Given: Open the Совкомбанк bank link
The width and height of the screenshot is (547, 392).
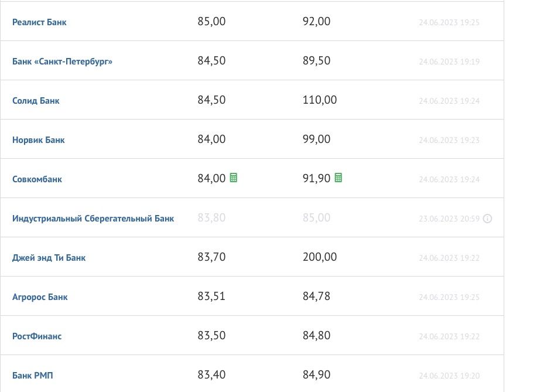Looking at the screenshot, I should click(37, 179).
